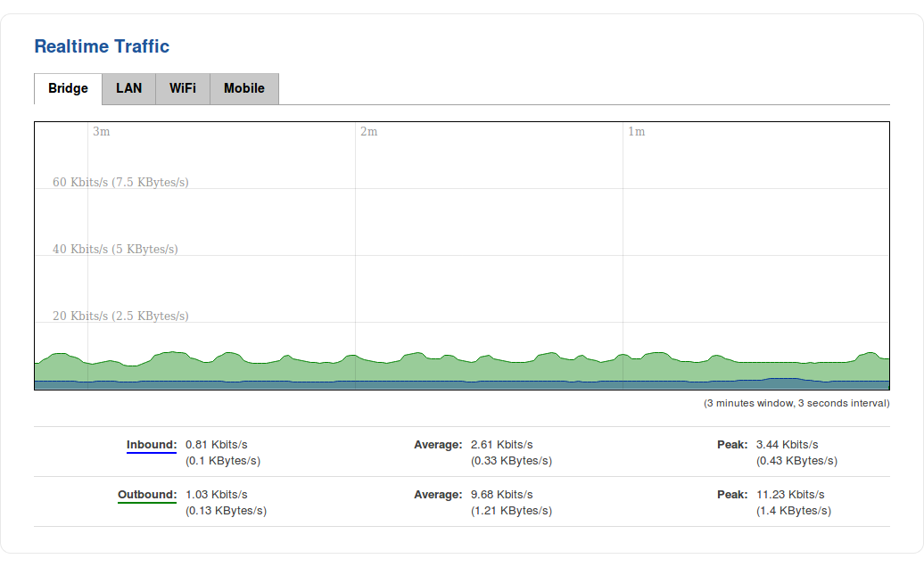Click the inbound average 2.61 Kbits/s

point(501,445)
